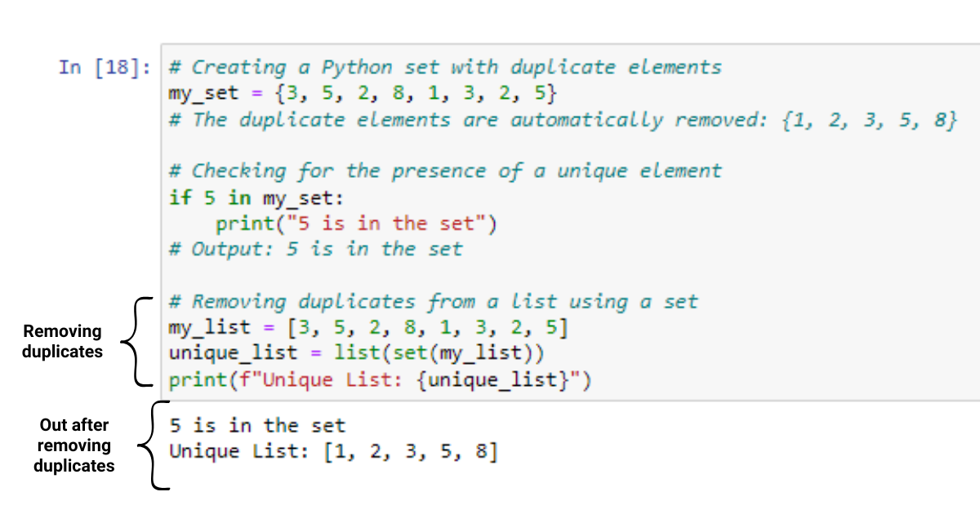The image size is (980, 514).
Task: Click the comment about removing duplicates from list
Action: pos(433,302)
